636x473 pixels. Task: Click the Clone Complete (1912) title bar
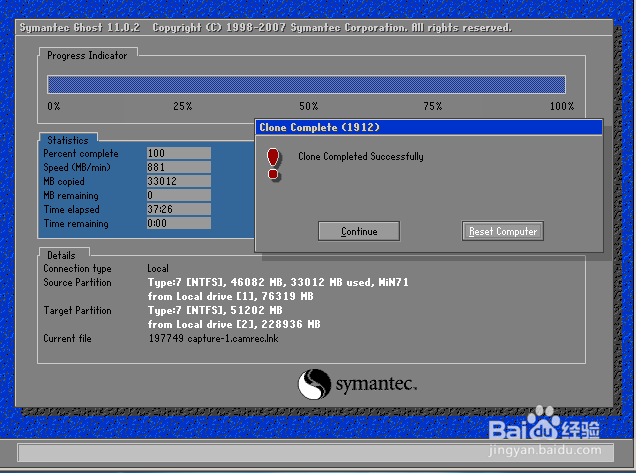tap(428, 127)
